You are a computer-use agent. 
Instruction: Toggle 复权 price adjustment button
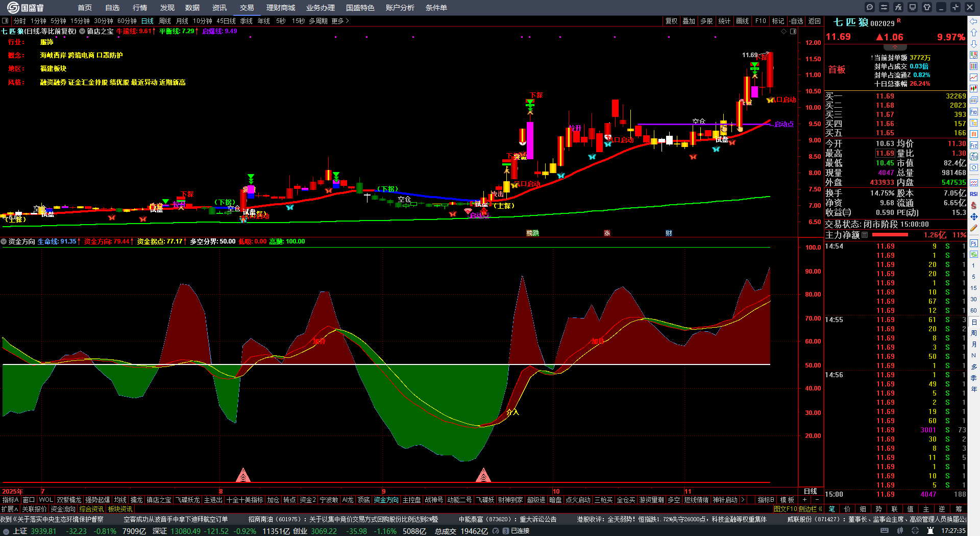pyautogui.click(x=671, y=21)
